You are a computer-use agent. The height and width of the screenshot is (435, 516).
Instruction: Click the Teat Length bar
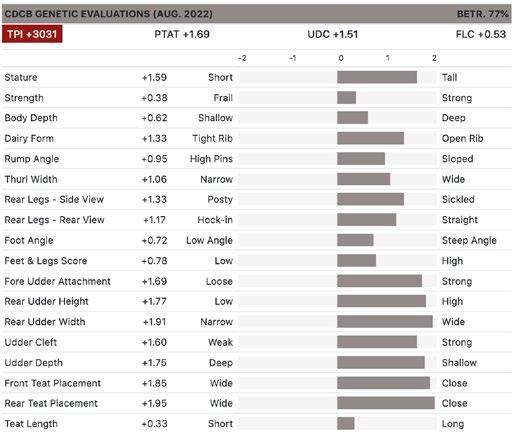coord(346,424)
